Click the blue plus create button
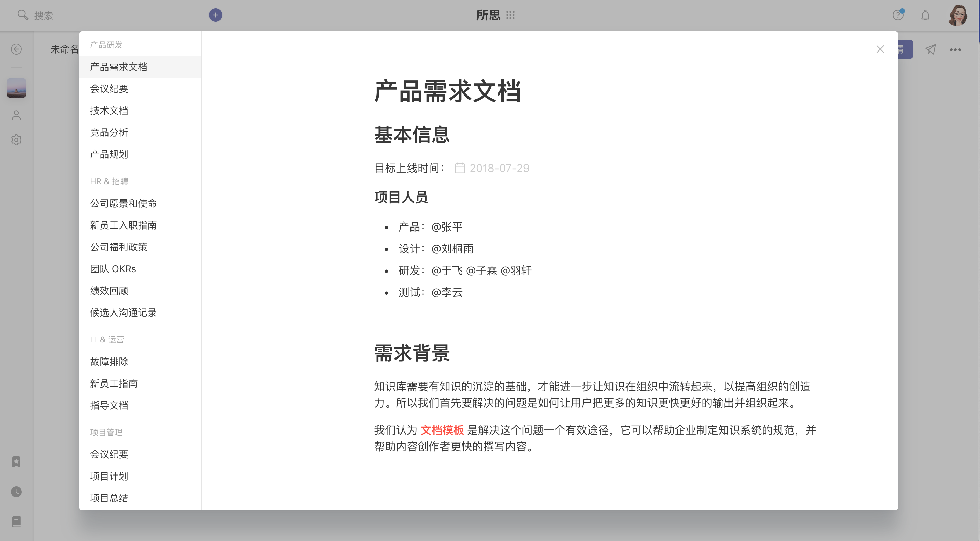Screen dimensions: 980x541 tap(215, 15)
